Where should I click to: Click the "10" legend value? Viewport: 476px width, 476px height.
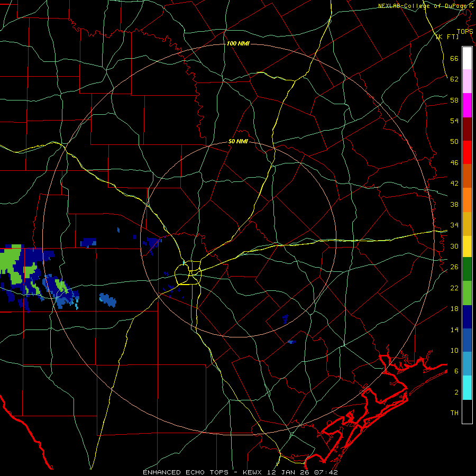pyautogui.click(x=454, y=351)
